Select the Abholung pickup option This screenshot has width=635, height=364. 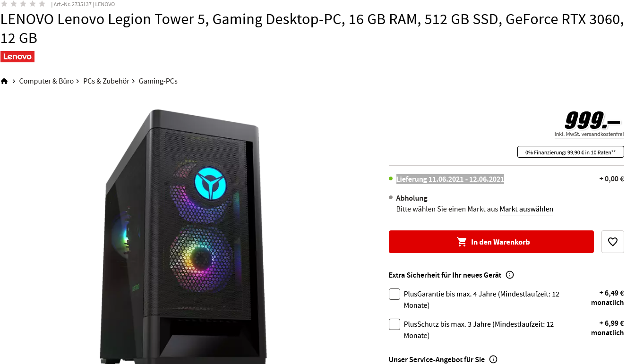[x=412, y=198]
